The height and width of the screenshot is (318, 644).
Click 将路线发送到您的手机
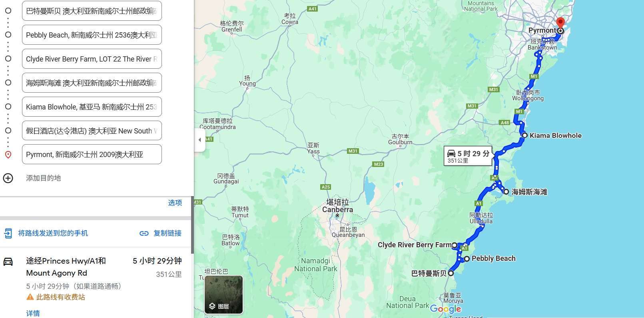(53, 233)
